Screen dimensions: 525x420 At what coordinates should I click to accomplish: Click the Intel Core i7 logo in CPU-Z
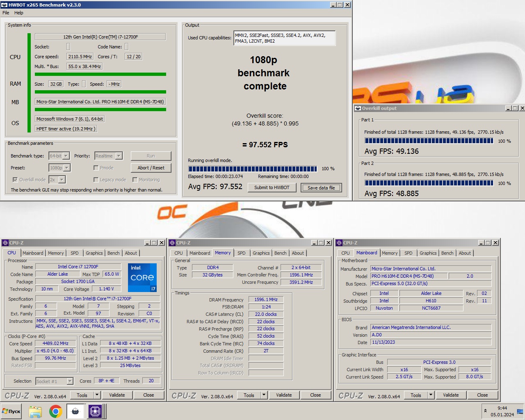tap(142, 277)
